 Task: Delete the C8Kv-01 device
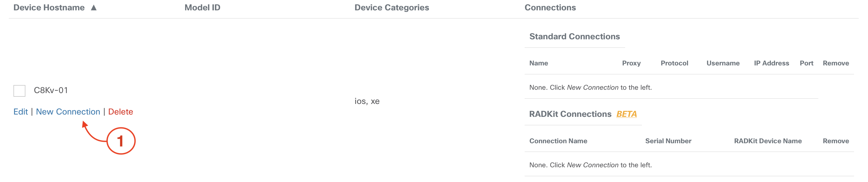click(120, 112)
